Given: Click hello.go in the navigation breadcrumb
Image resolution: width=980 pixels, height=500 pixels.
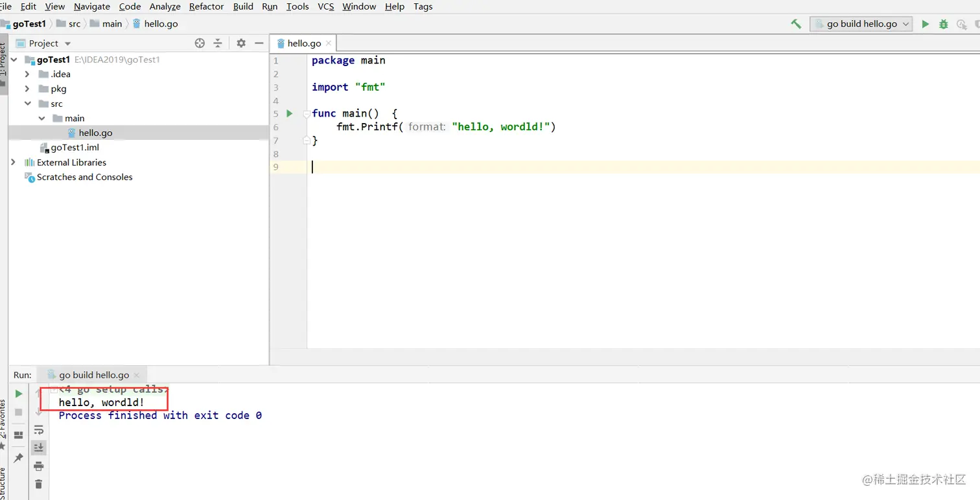Looking at the screenshot, I should (x=161, y=24).
